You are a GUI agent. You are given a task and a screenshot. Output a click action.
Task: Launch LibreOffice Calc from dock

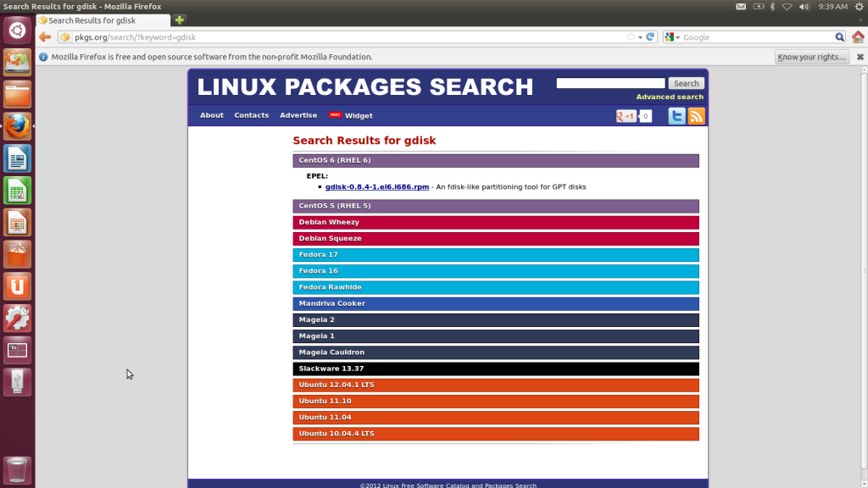pyautogui.click(x=17, y=191)
